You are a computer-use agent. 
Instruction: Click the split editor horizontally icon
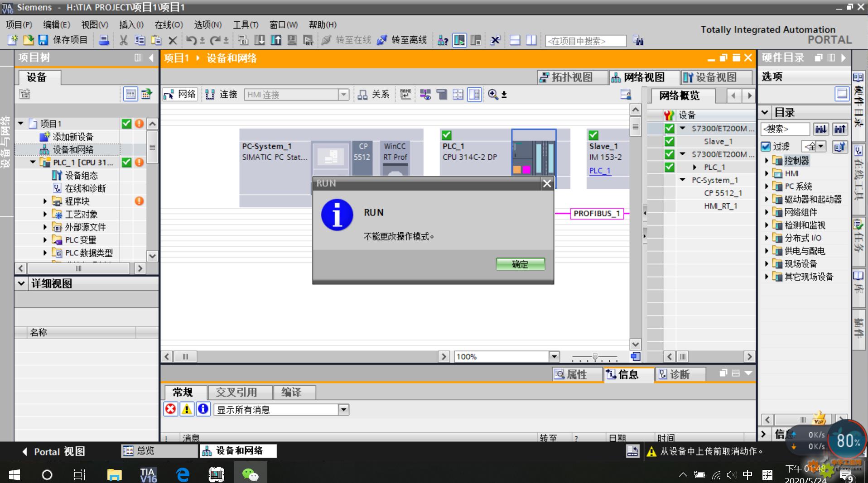pyautogui.click(x=515, y=40)
